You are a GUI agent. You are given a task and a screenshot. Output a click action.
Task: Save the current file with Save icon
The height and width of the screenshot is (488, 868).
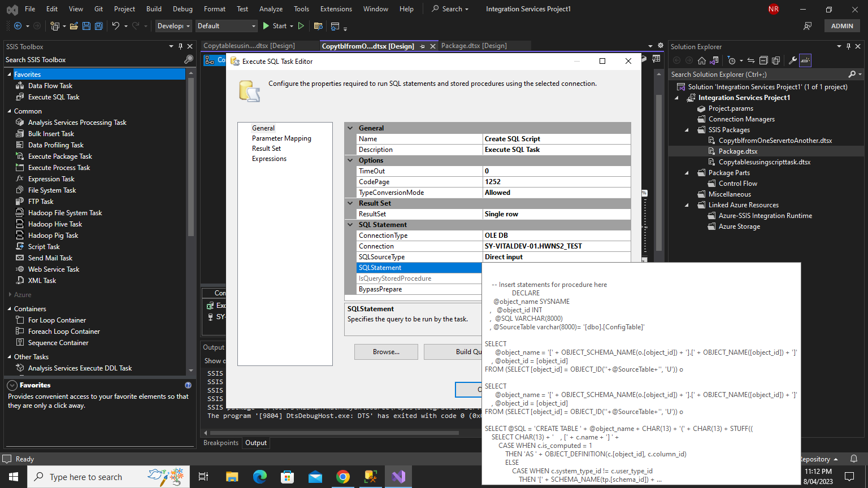(86, 26)
